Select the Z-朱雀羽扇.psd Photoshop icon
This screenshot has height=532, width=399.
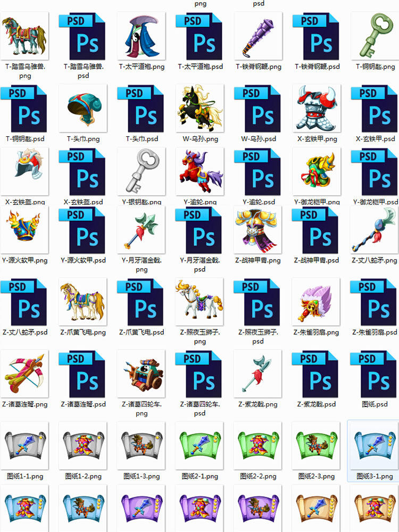coord(373,302)
